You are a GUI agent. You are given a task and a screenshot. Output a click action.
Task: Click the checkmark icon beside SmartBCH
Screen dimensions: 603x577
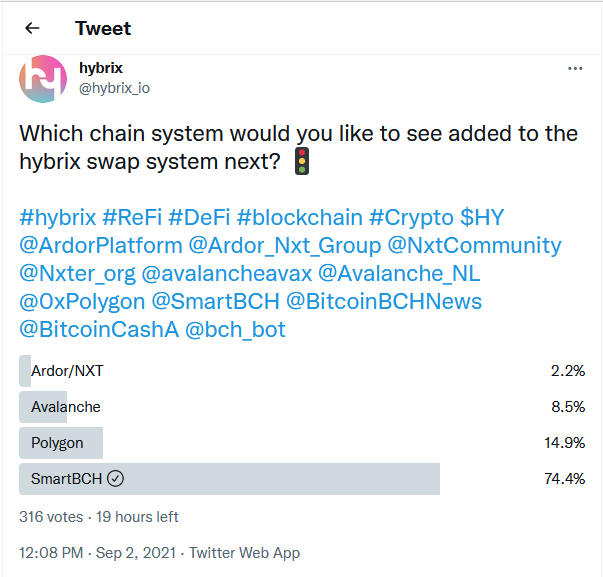(x=115, y=479)
